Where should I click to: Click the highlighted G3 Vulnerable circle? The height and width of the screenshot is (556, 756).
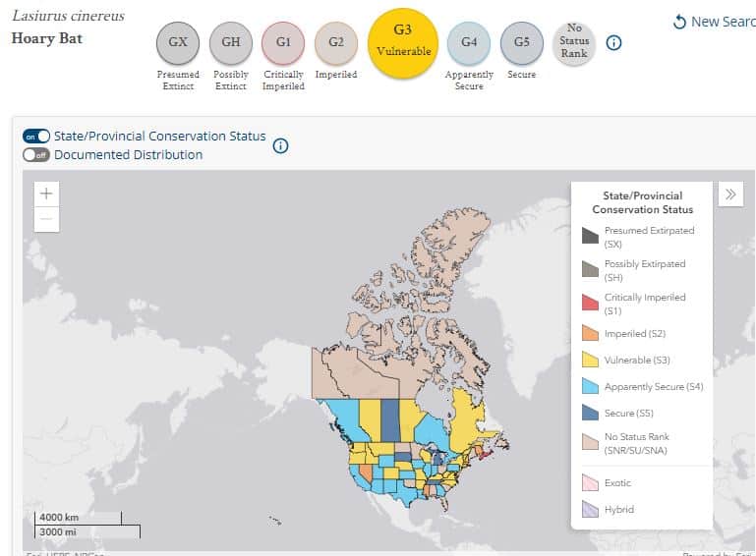click(x=403, y=43)
